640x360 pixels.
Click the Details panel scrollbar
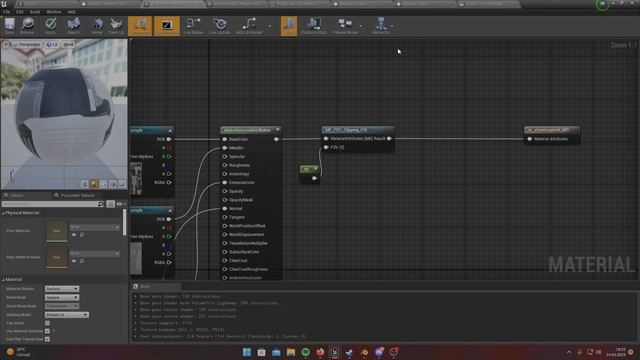click(x=124, y=222)
